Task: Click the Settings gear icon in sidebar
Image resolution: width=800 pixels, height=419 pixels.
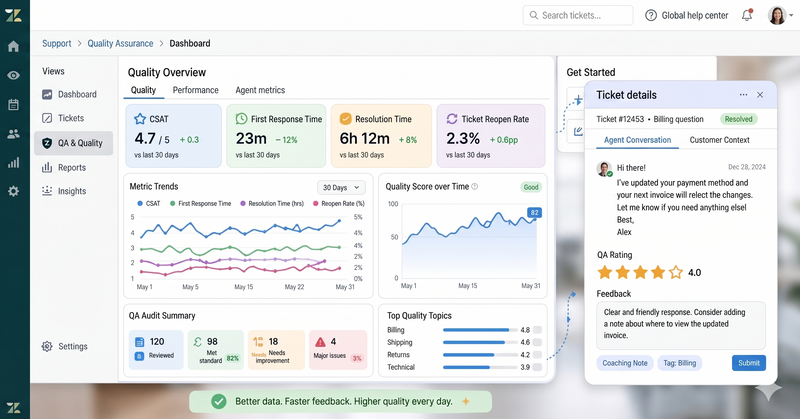Action: click(x=47, y=346)
